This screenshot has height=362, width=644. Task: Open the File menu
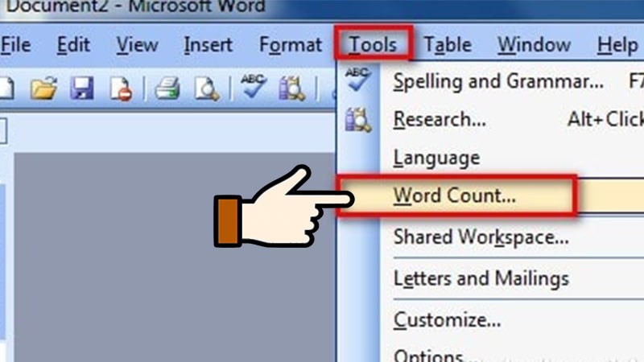(15, 45)
